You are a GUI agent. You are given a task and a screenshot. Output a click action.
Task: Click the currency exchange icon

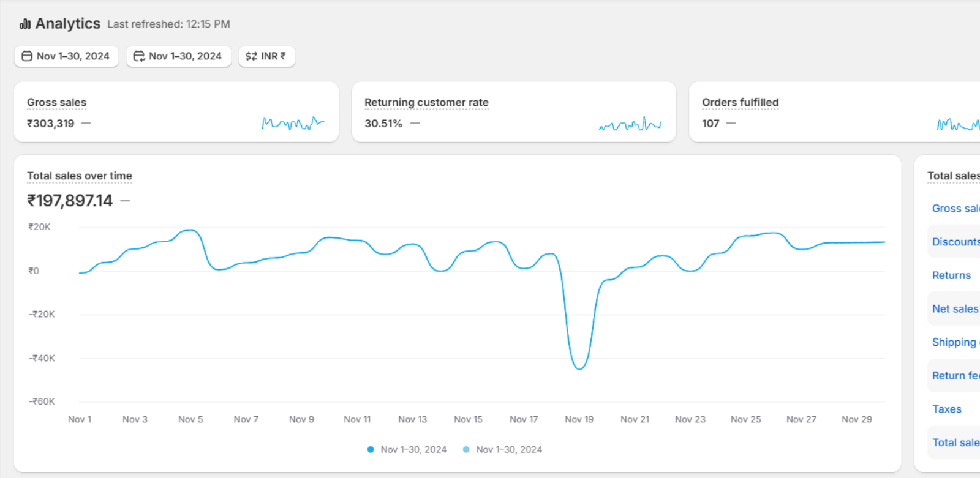pyautogui.click(x=251, y=56)
